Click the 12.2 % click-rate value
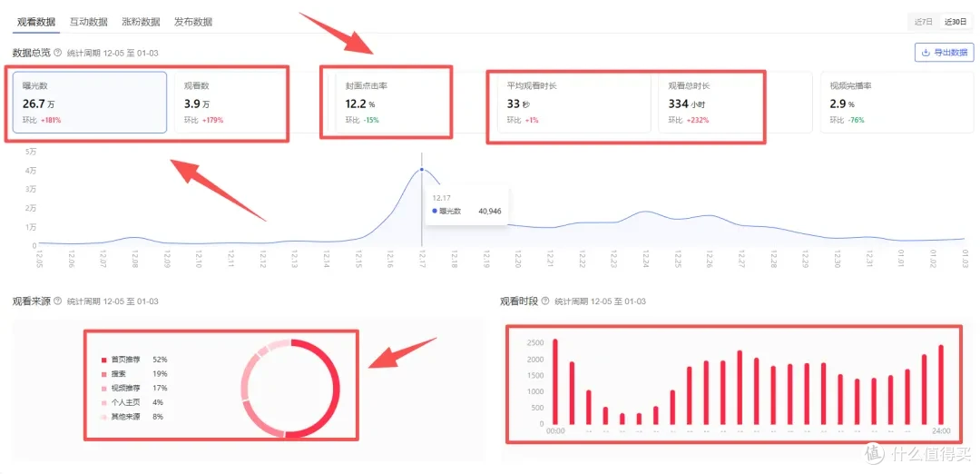This screenshot has width=980, height=474. [360, 104]
